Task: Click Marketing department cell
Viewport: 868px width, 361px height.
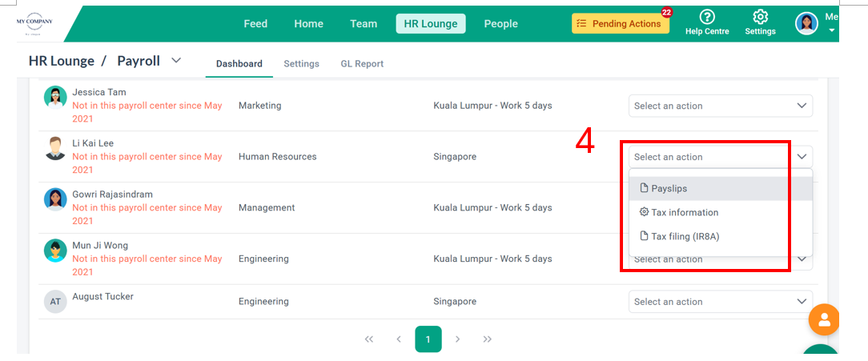Action: 259,105
